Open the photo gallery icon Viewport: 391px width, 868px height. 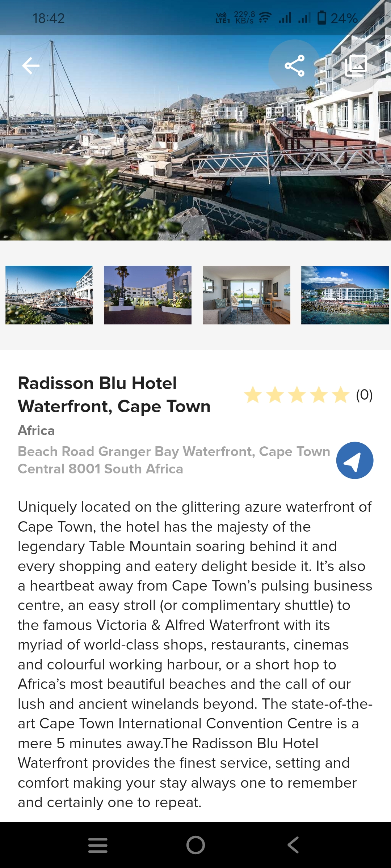point(356,65)
